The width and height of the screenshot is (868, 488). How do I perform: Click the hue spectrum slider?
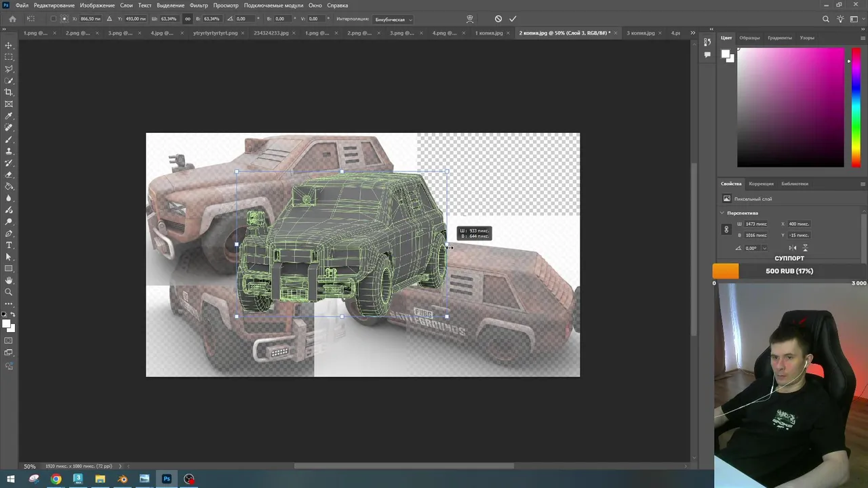855,108
